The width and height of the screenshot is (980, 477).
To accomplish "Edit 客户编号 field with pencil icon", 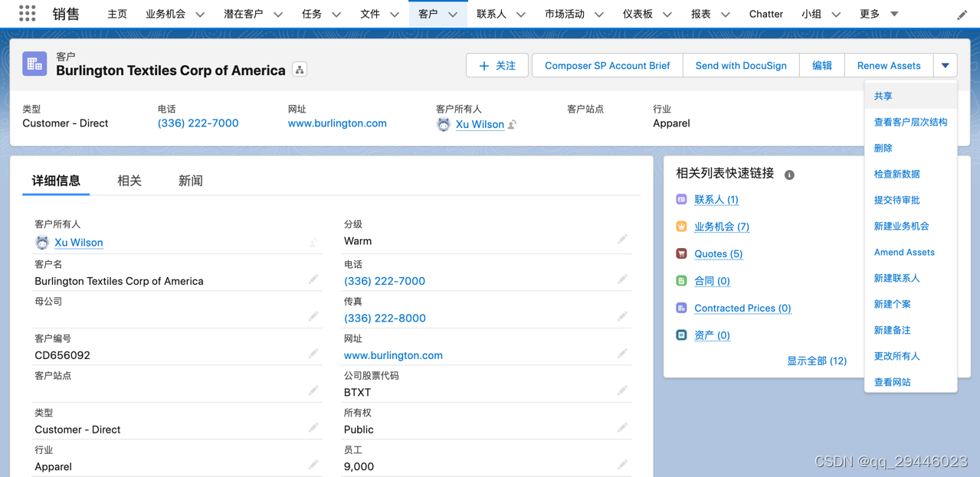I will pos(313,353).
